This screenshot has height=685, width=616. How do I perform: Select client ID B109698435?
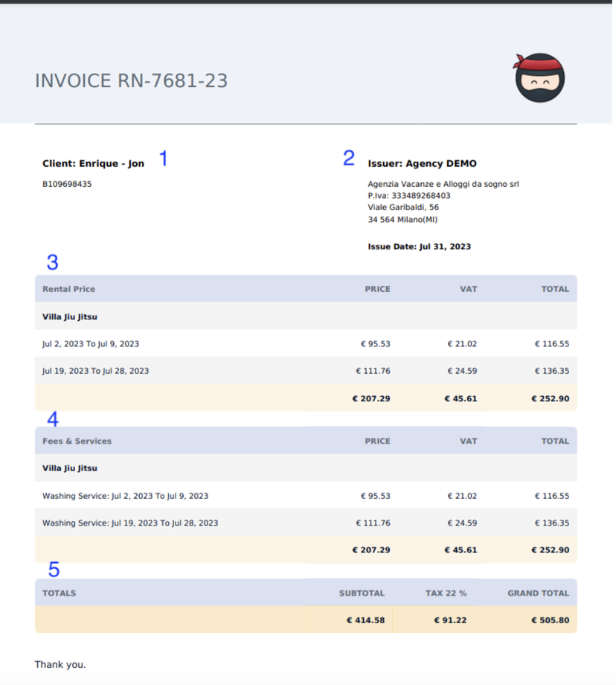tap(67, 184)
